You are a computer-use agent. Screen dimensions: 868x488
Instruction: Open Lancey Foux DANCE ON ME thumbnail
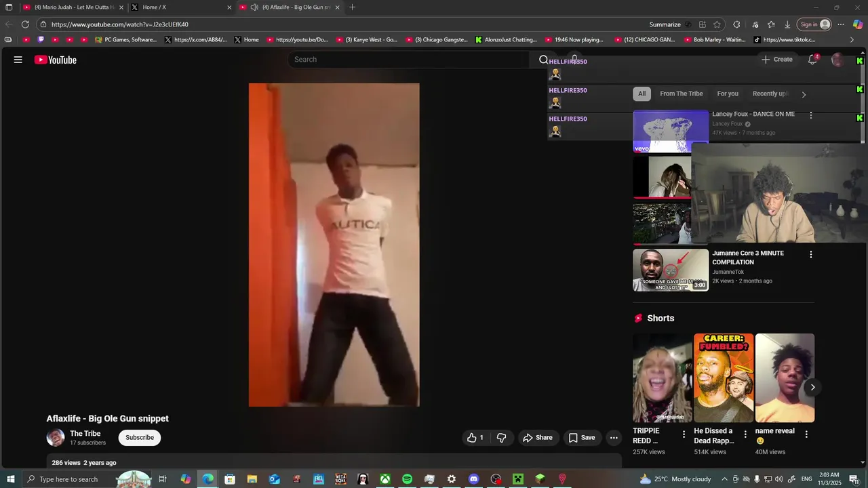(671, 131)
